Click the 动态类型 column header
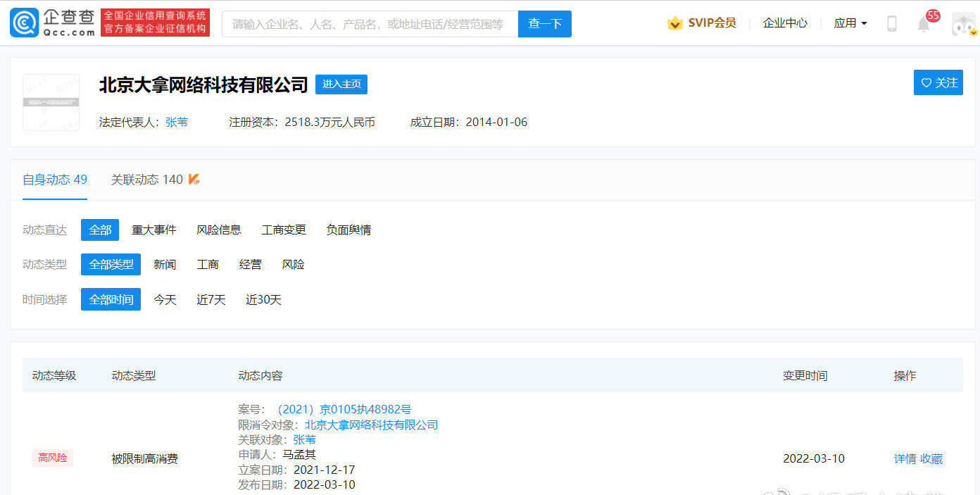Screen dimensions: 980x495 134,375
